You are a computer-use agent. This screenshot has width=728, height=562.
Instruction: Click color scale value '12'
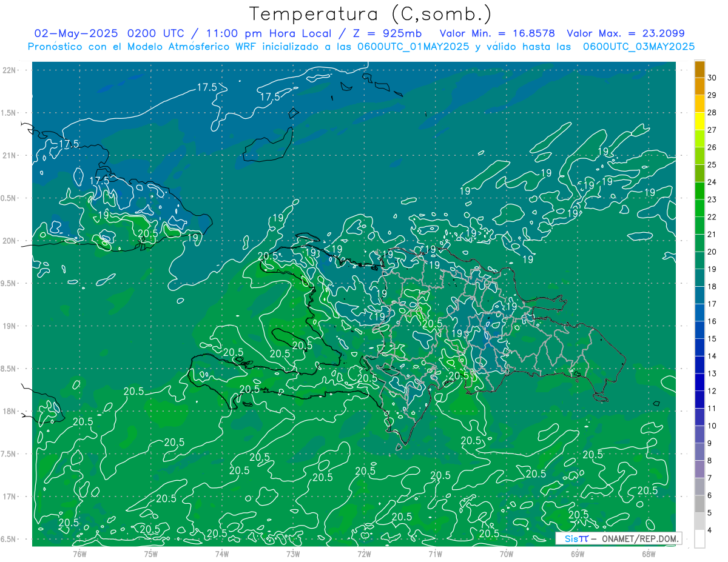[712, 391]
